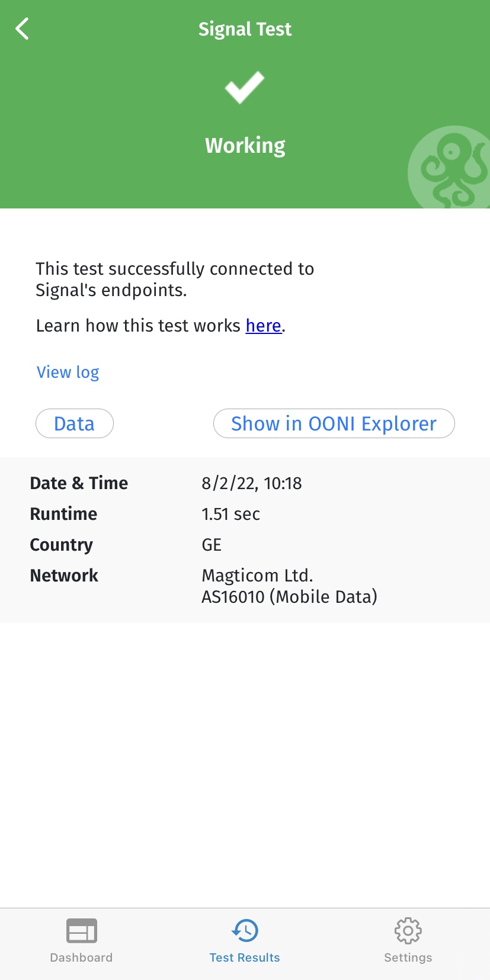Tap the GE country value

[212, 545]
